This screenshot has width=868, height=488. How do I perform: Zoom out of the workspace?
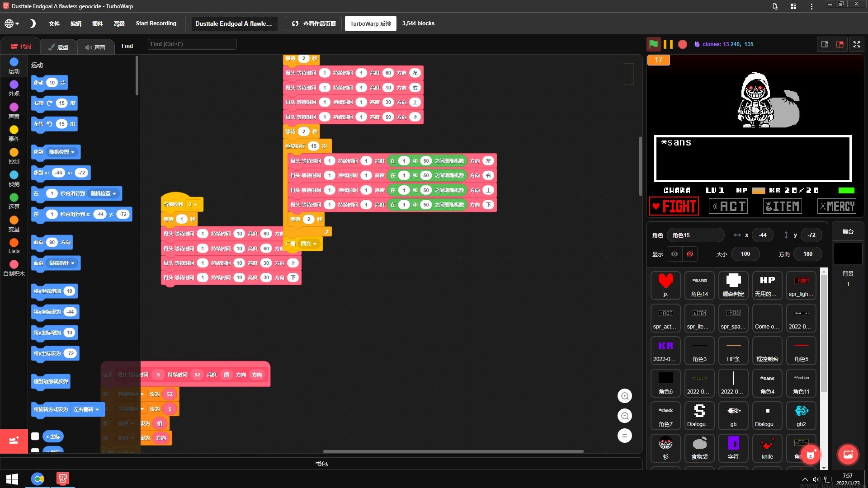click(x=625, y=416)
